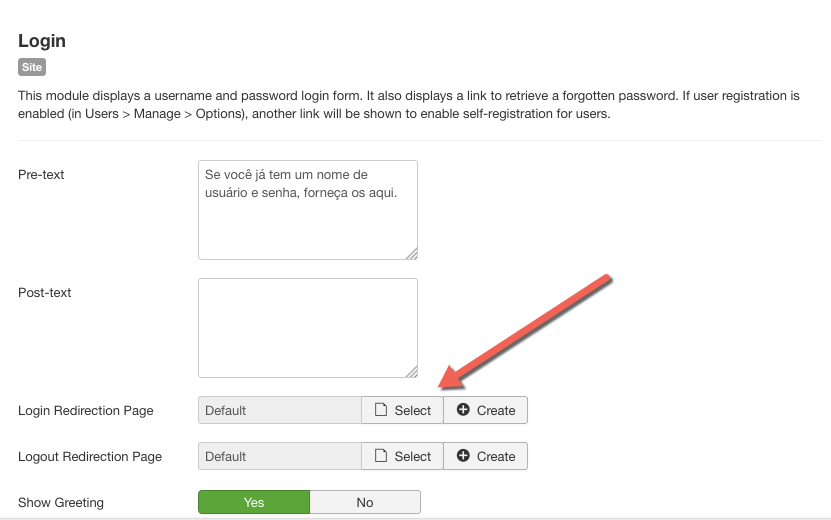Enable Show Greeting with Yes

coord(254,502)
